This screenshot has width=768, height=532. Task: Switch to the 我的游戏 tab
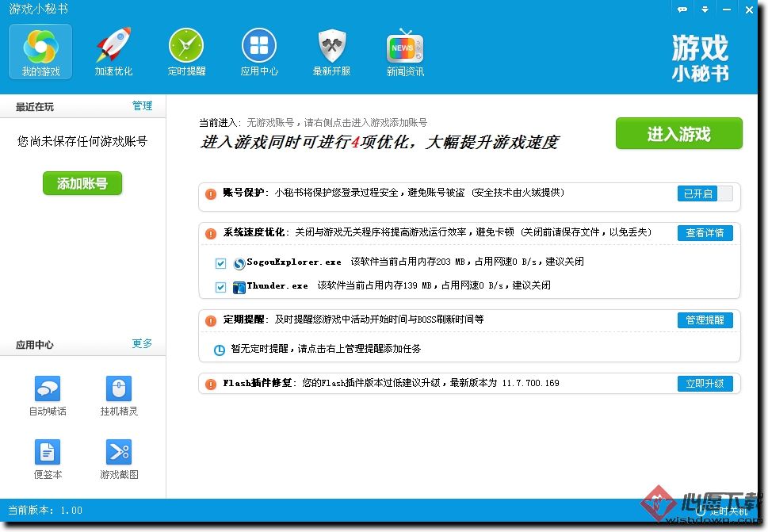pyautogui.click(x=40, y=52)
